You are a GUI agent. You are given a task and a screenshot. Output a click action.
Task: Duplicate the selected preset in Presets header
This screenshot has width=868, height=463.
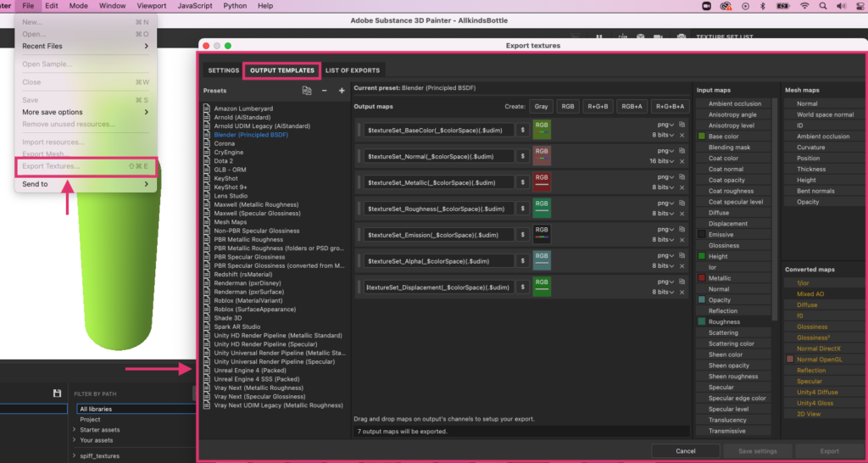307,90
